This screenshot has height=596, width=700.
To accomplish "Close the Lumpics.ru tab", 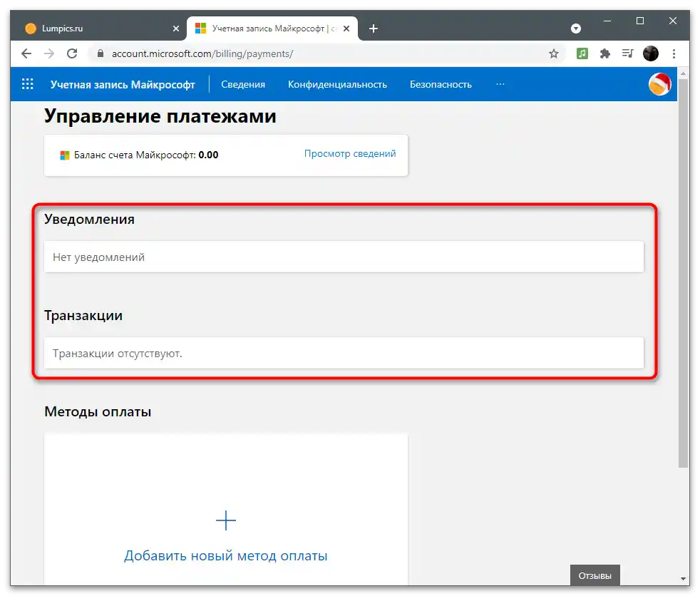I will pos(176,29).
